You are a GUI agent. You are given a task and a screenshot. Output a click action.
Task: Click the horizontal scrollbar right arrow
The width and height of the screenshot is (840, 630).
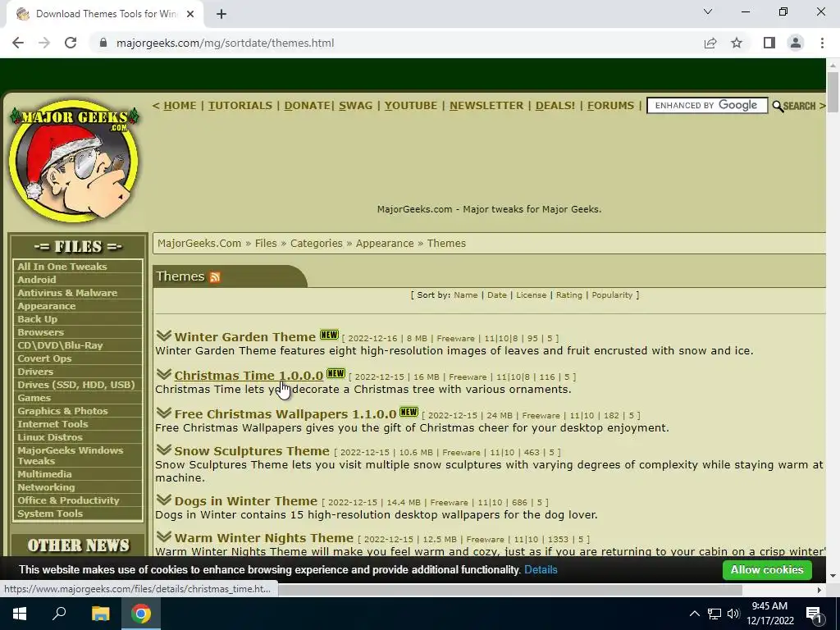coord(819,590)
